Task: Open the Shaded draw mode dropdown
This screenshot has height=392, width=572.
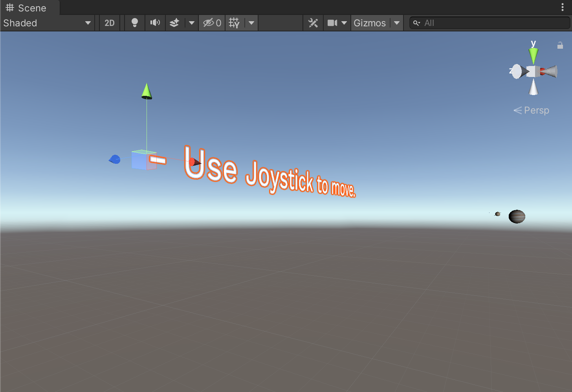Action: click(47, 23)
